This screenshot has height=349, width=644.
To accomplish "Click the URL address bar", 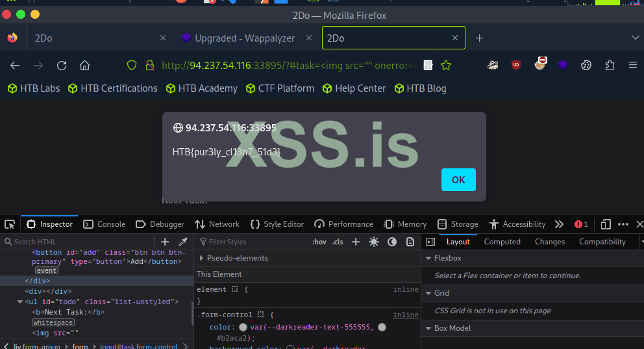I will tap(290, 66).
